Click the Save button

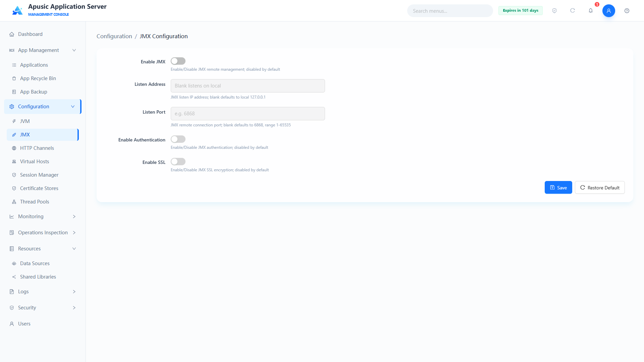coord(558,187)
